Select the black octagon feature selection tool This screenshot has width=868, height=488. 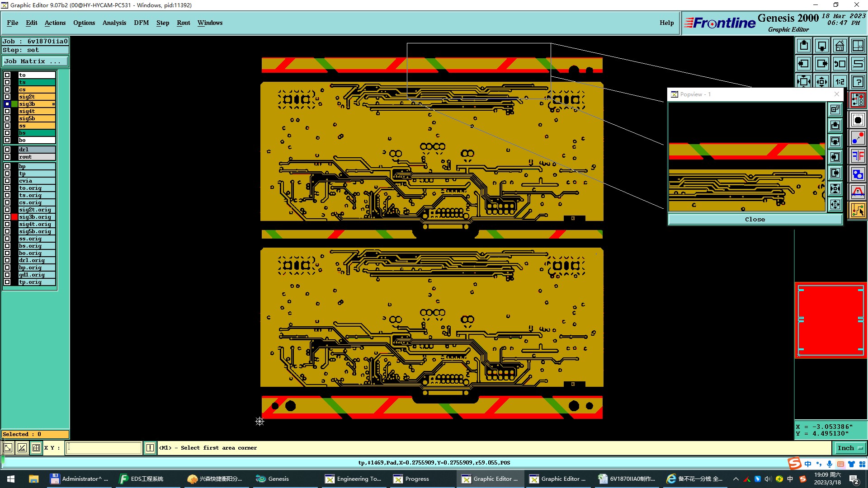(858, 120)
